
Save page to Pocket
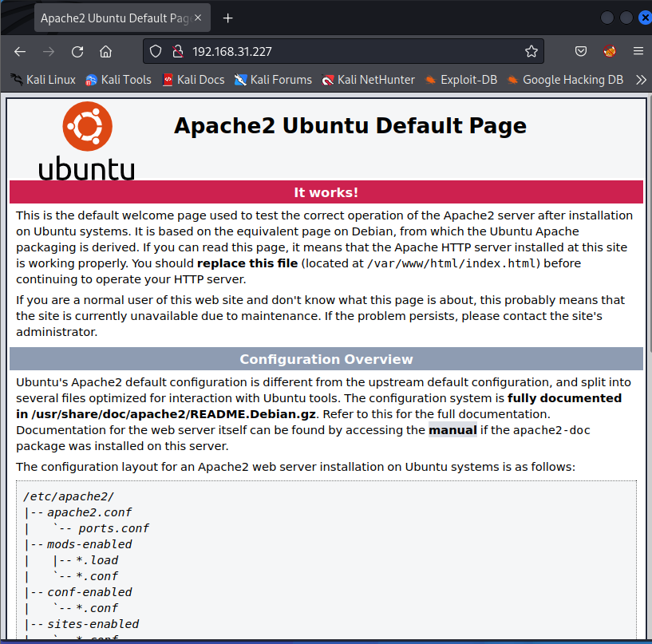[581, 52]
